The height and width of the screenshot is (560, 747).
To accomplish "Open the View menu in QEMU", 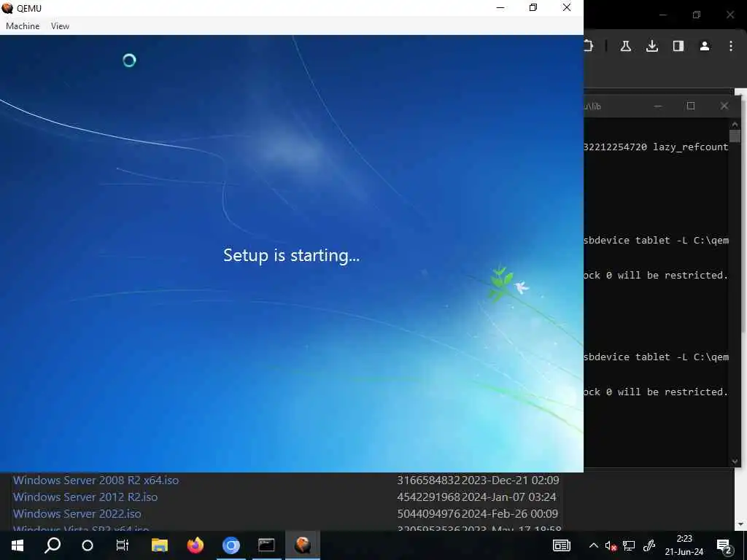I will tap(60, 26).
